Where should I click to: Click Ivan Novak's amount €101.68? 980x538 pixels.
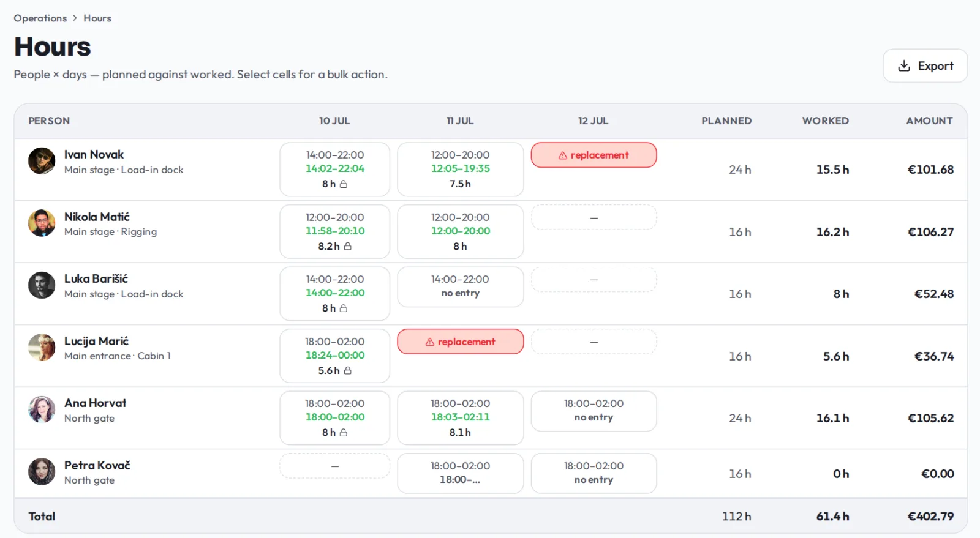(930, 170)
